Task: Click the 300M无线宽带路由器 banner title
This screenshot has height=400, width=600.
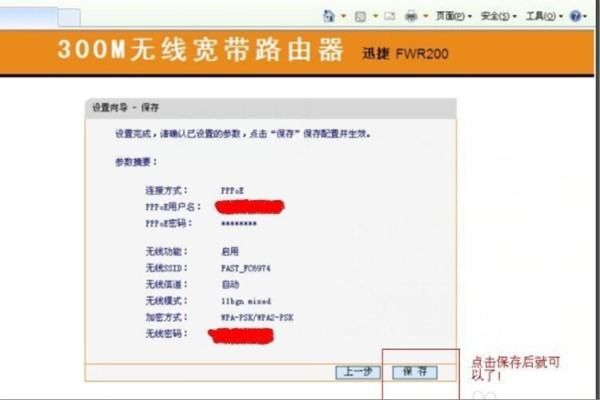Action: coord(200,50)
